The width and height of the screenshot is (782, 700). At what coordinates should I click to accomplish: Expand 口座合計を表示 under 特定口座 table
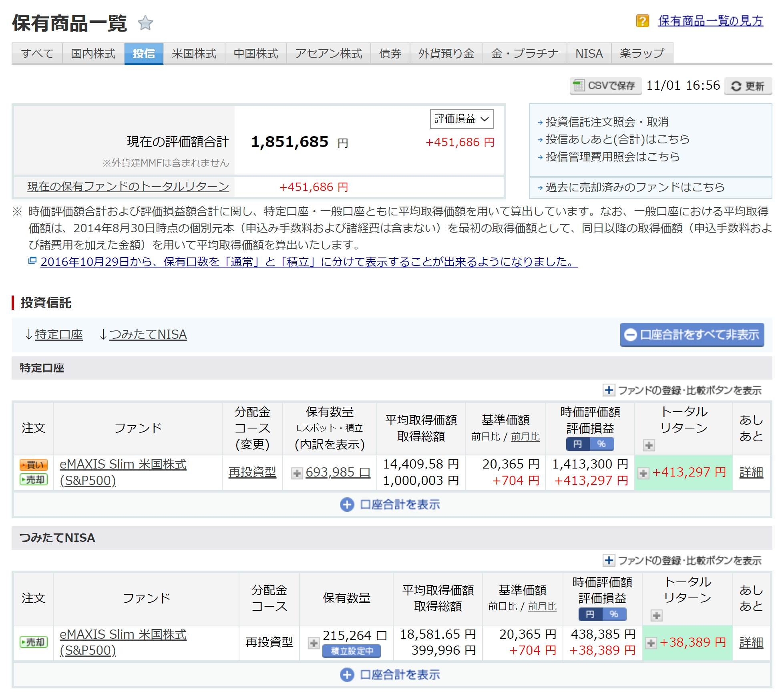[390, 504]
